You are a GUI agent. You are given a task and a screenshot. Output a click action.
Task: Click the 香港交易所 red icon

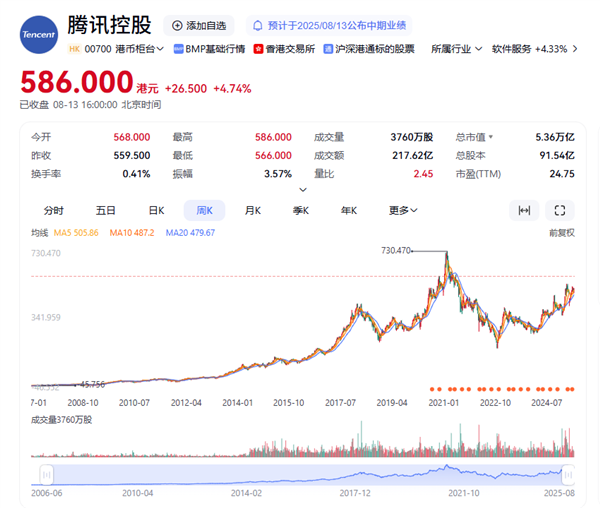[255, 48]
